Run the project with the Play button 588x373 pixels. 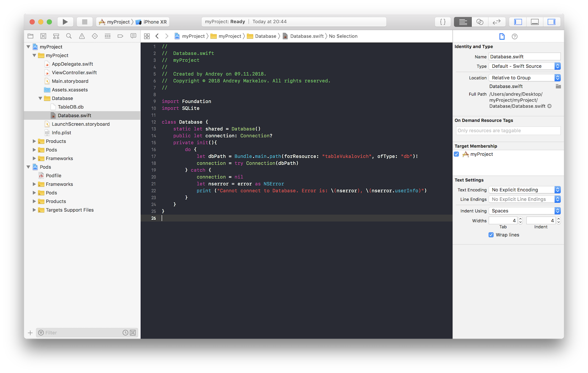pyautogui.click(x=65, y=22)
